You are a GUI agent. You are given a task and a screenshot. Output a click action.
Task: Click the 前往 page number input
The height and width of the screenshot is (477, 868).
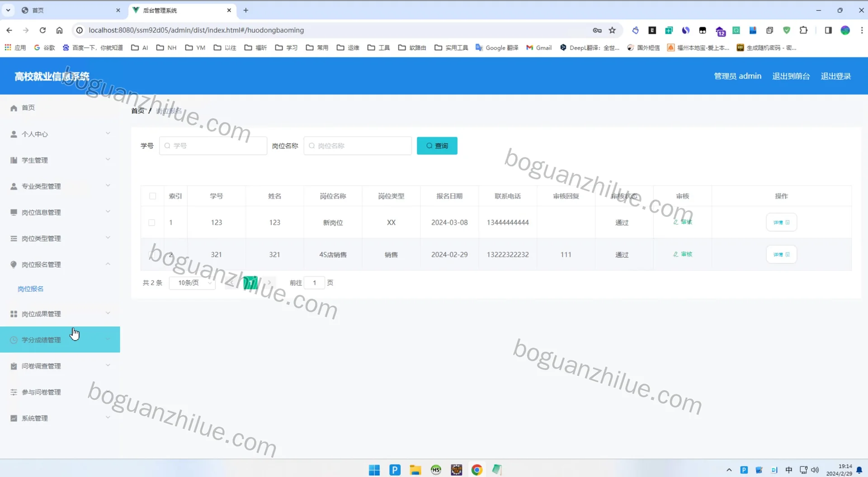[x=315, y=283]
